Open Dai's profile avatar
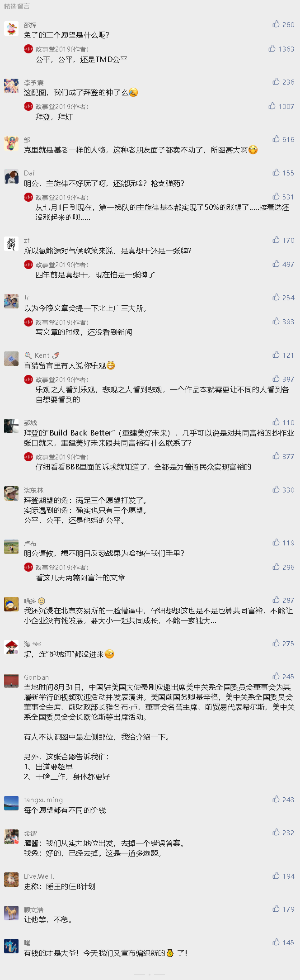The width and height of the screenshot is (300, 980). (x=11, y=176)
